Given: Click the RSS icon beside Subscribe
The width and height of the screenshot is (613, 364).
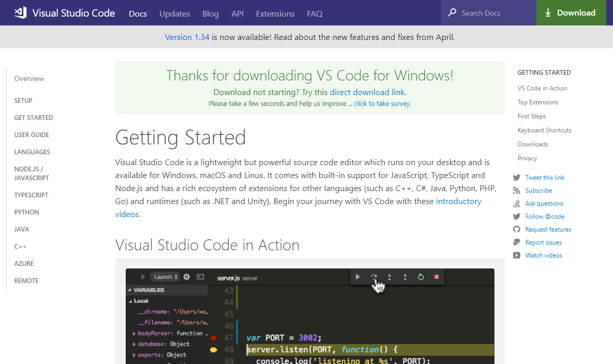Looking at the screenshot, I should tap(517, 191).
